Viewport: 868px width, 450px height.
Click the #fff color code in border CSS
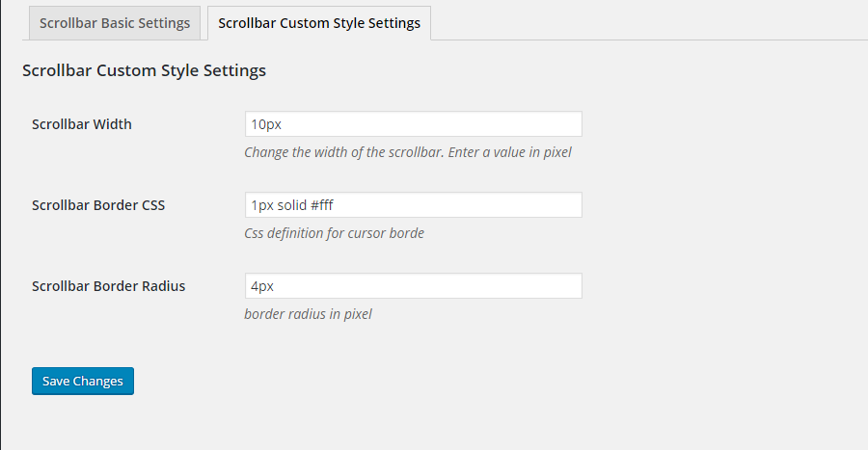click(x=321, y=205)
